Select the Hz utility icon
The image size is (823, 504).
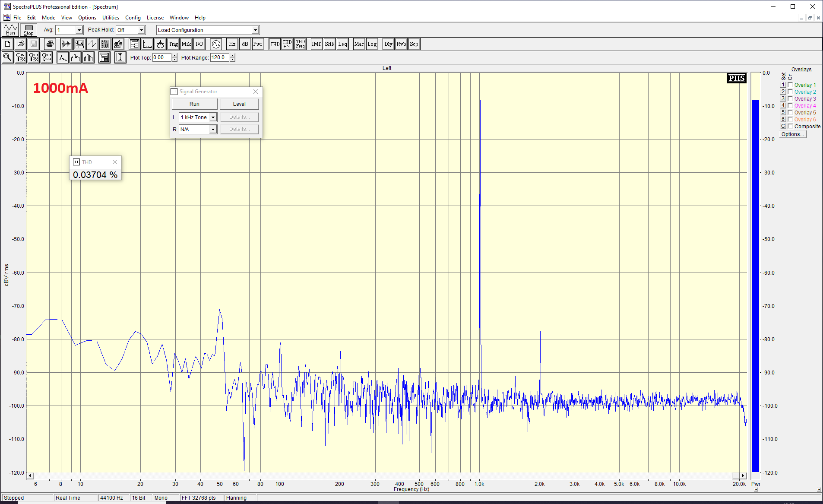pyautogui.click(x=232, y=44)
